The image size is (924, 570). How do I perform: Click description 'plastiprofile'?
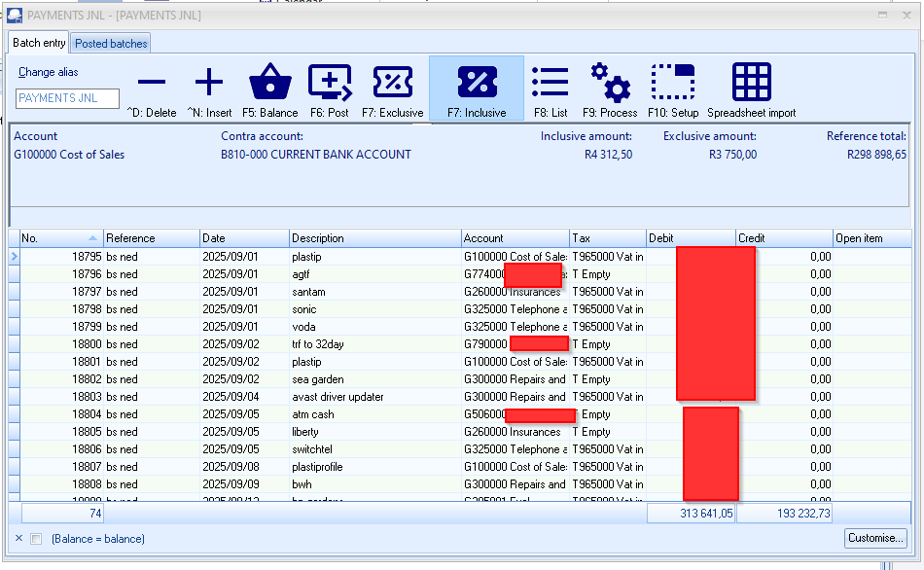coord(317,467)
